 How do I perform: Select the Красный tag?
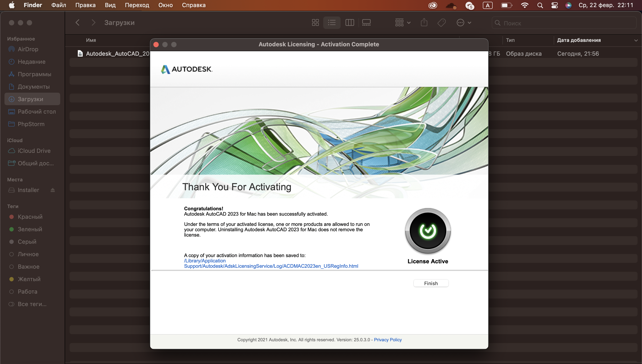(30, 217)
